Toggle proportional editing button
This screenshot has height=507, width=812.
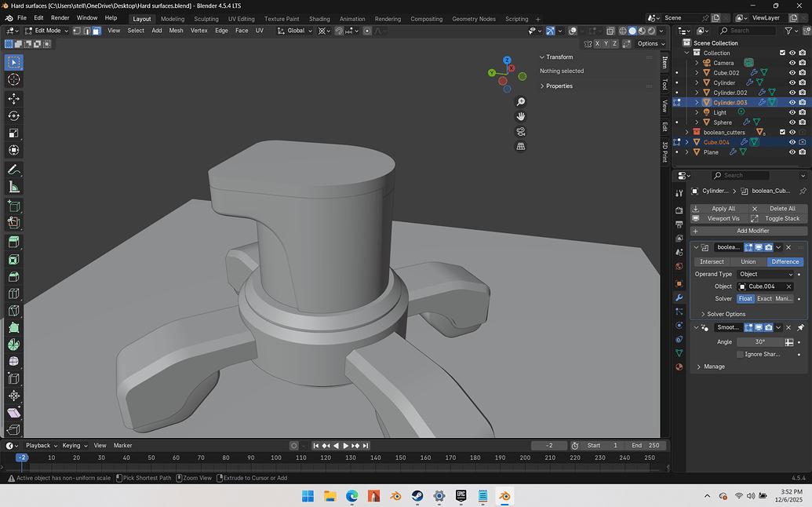tap(367, 31)
